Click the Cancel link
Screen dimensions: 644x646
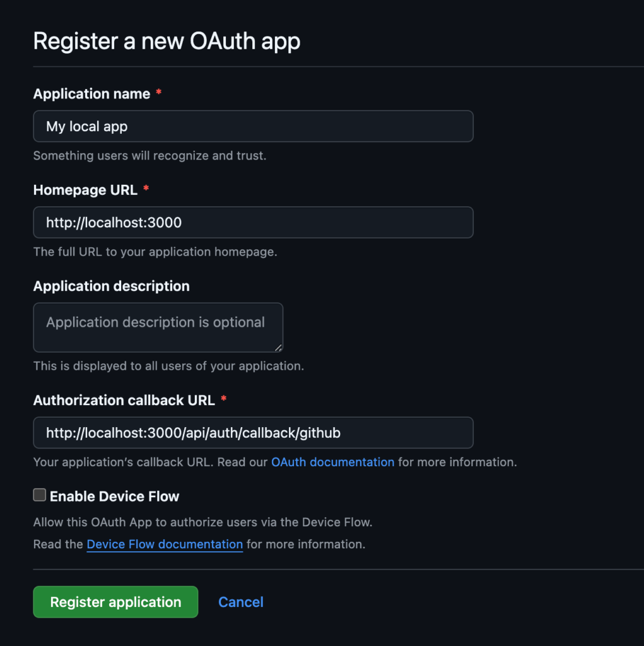240,602
